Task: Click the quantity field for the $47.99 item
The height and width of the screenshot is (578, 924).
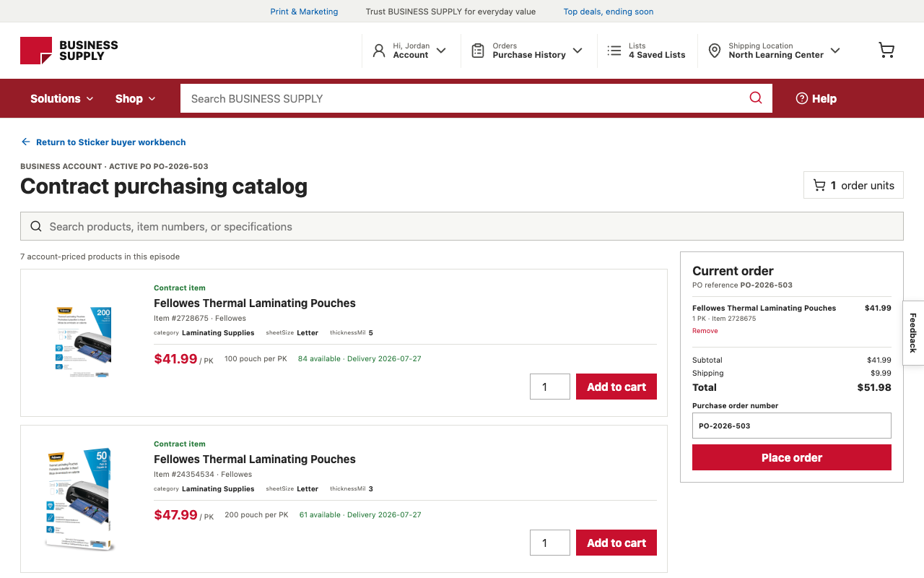Action: [x=550, y=543]
